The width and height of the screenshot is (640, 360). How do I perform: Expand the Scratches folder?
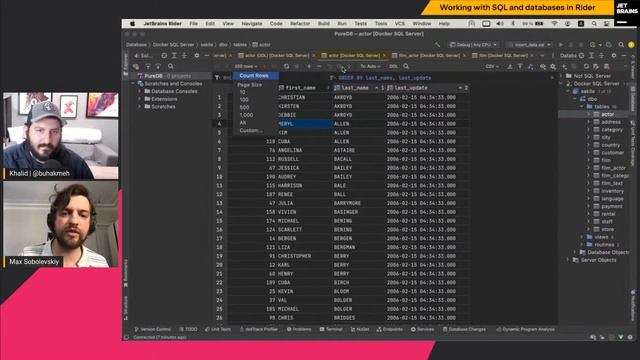(x=140, y=107)
